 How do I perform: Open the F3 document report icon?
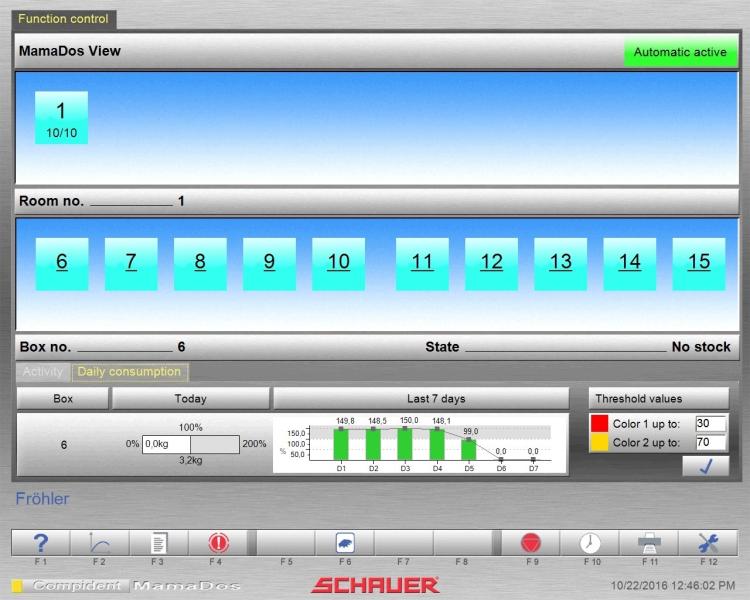click(158, 543)
